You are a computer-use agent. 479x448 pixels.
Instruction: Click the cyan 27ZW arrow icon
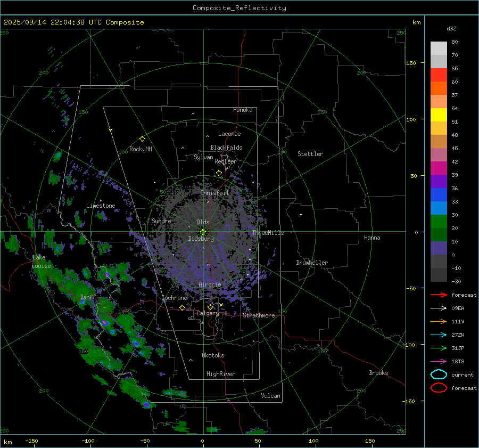439,335
